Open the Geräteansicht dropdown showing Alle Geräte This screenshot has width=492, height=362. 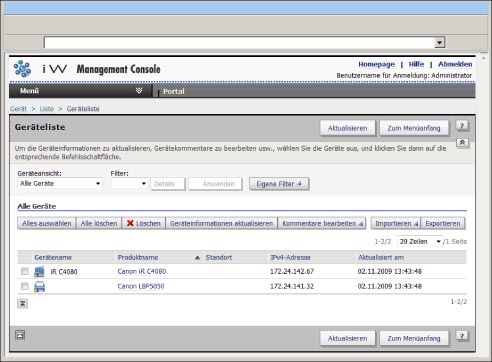[x=60, y=183]
